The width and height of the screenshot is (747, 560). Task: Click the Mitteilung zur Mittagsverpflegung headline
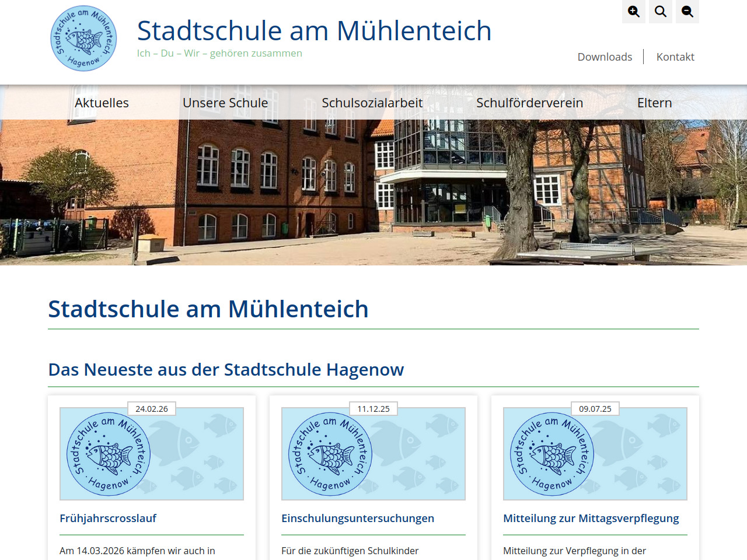(x=591, y=518)
